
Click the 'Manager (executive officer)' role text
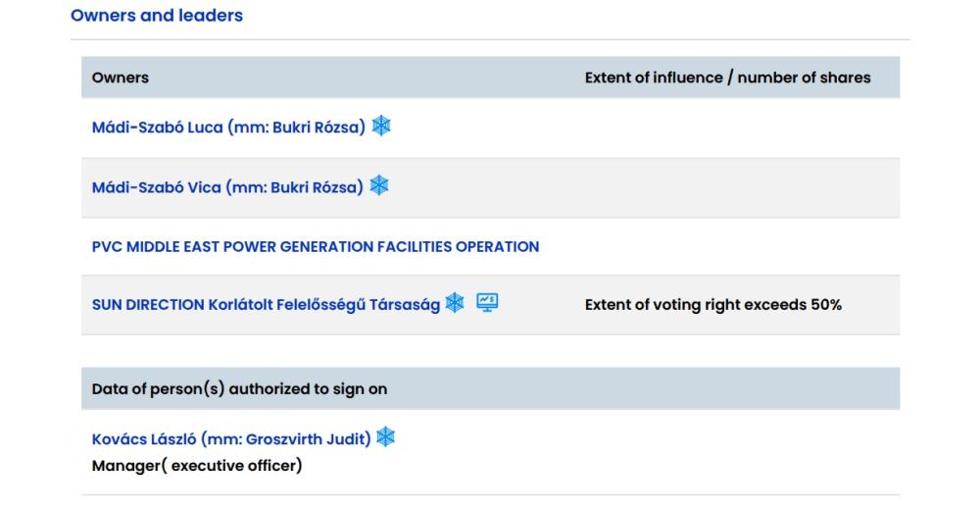coord(196,465)
